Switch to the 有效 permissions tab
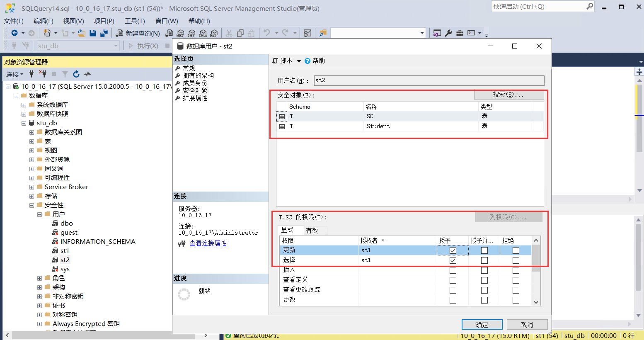Image resolution: width=644 pixels, height=340 pixels. (315, 230)
